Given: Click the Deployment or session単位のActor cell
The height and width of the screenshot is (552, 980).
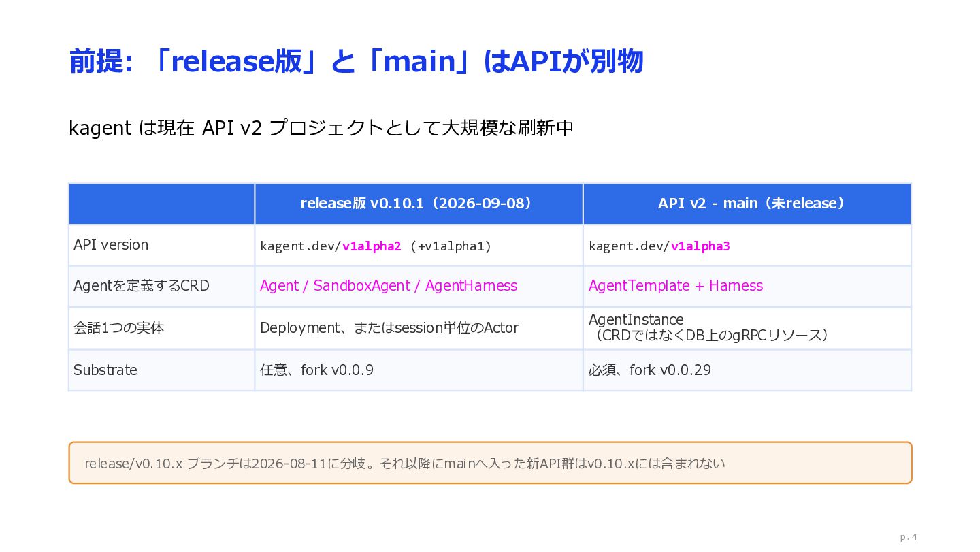Looking at the screenshot, I should (389, 328).
